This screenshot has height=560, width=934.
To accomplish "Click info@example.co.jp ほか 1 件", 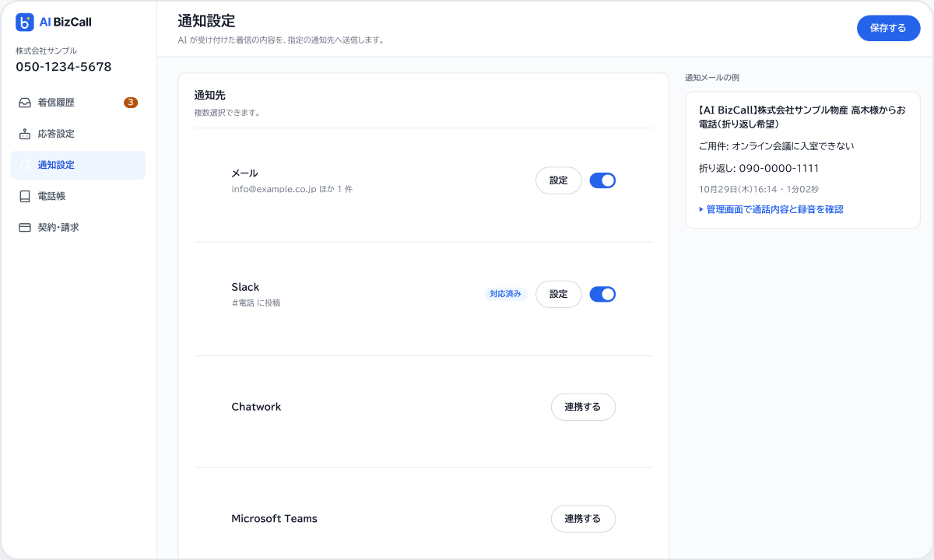I will click(x=292, y=189).
